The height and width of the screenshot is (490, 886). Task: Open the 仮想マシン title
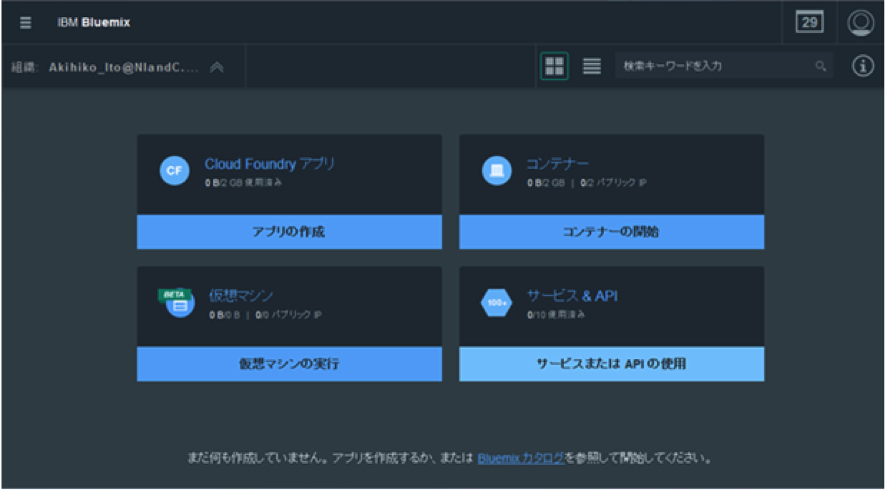(241, 296)
